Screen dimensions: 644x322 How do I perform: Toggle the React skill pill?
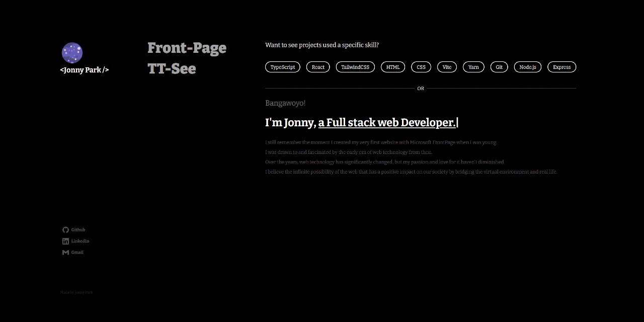317,66
